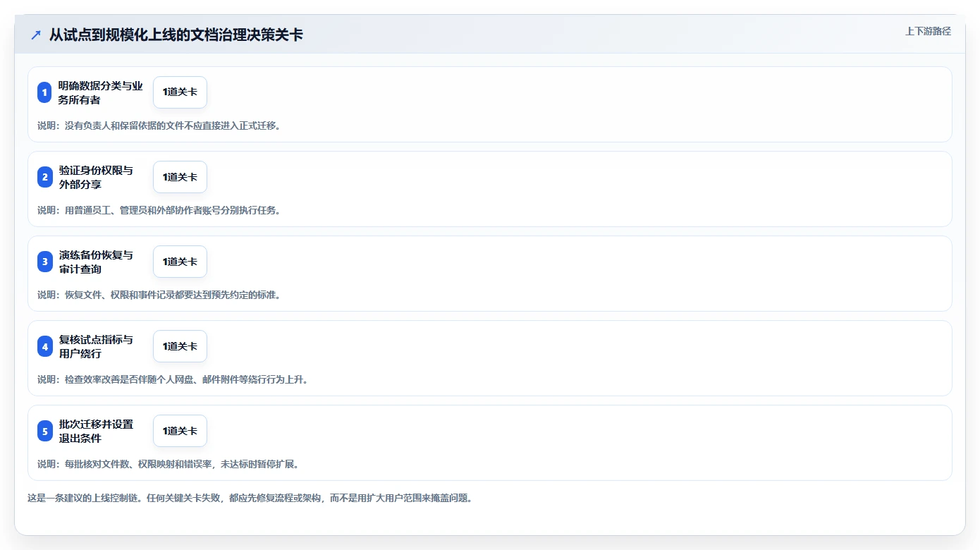The height and width of the screenshot is (550, 980).
Task: Select the heading 明确数据分类与业务所有者
Action: 101,92
